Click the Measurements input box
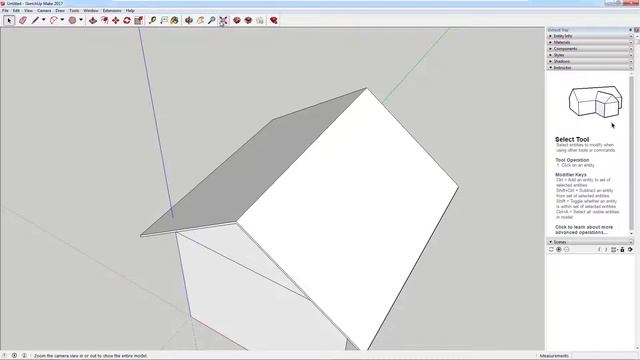The width and height of the screenshot is (640, 360). (605, 356)
